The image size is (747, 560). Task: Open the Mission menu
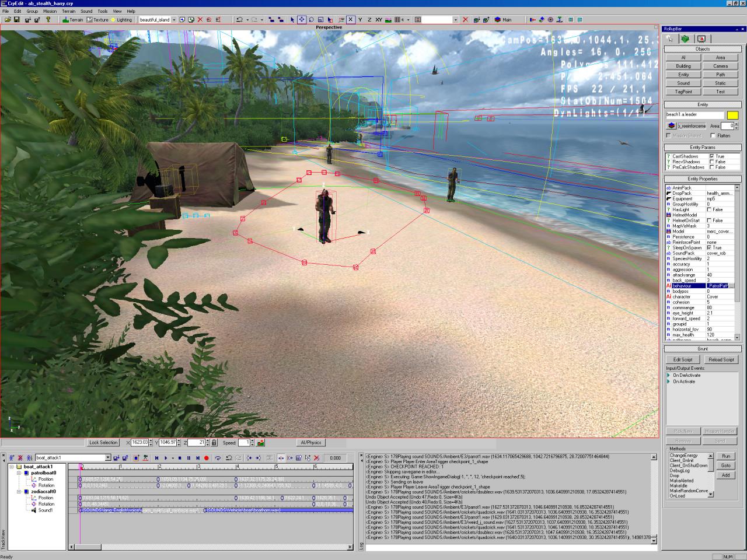[50, 11]
